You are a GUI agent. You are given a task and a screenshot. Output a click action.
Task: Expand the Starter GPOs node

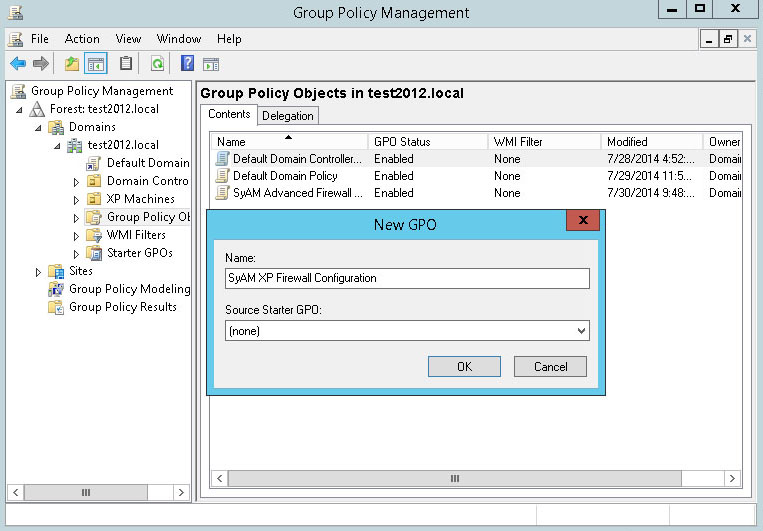click(x=77, y=254)
